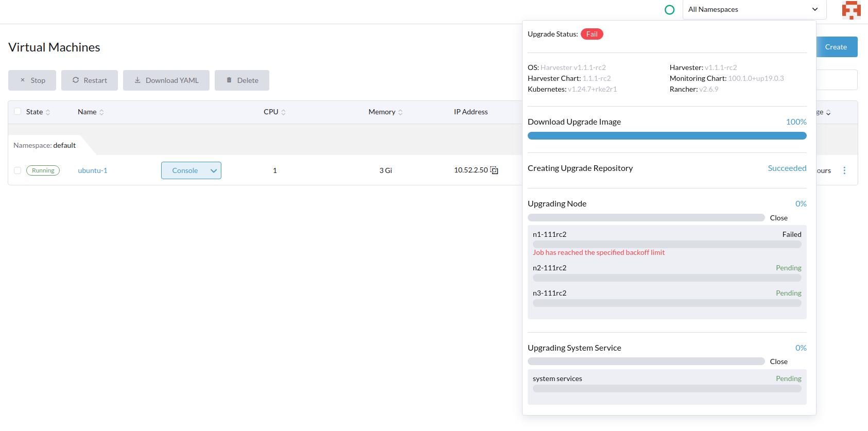The width and height of the screenshot is (868, 431).
Task: Click the Fail upgrade status badge
Action: pyautogui.click(x=592, y=34)
